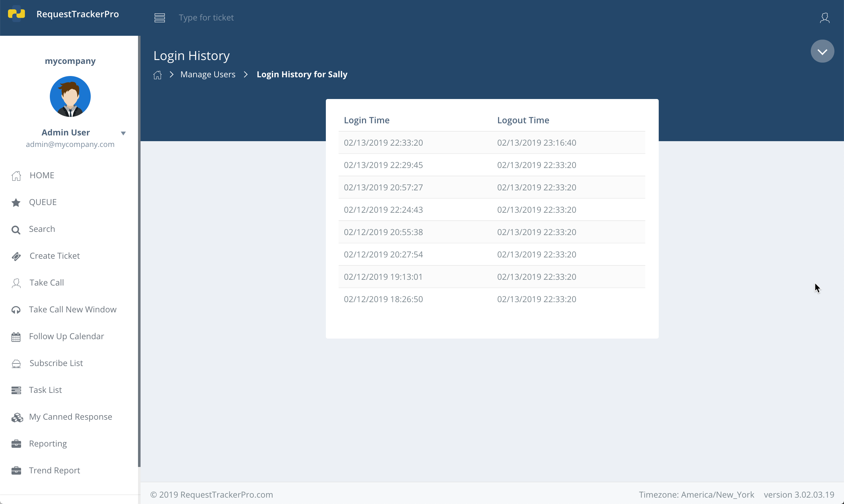
Task: Click the Login History page title
Action: coord(192,56)
